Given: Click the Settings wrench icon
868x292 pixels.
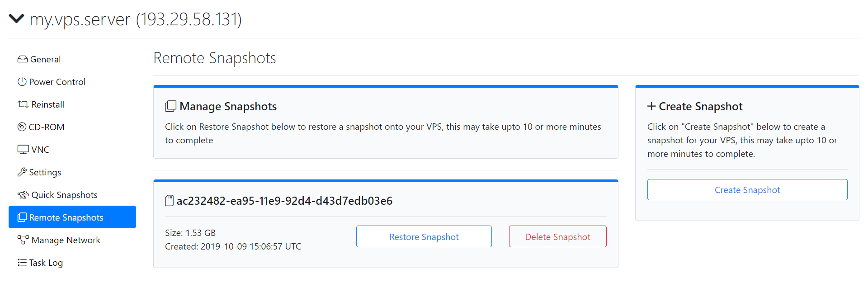Looking at the screenshot, I should pyautogui.click(x=22, y=172).
